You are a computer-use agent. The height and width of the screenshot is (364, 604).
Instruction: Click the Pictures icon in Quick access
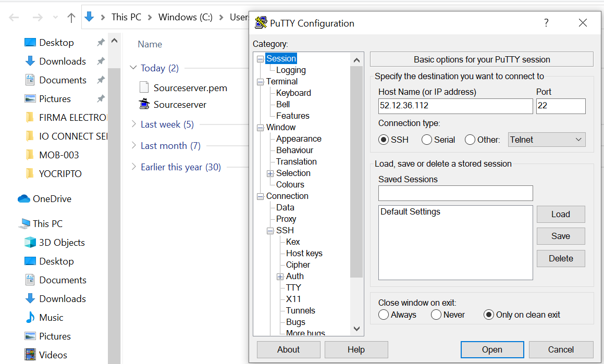[30, 98]
